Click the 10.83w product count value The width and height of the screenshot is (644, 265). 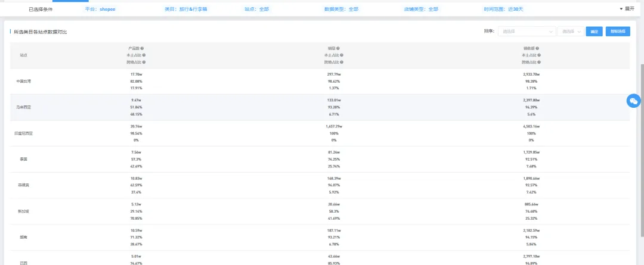click(x=137, y=179)
